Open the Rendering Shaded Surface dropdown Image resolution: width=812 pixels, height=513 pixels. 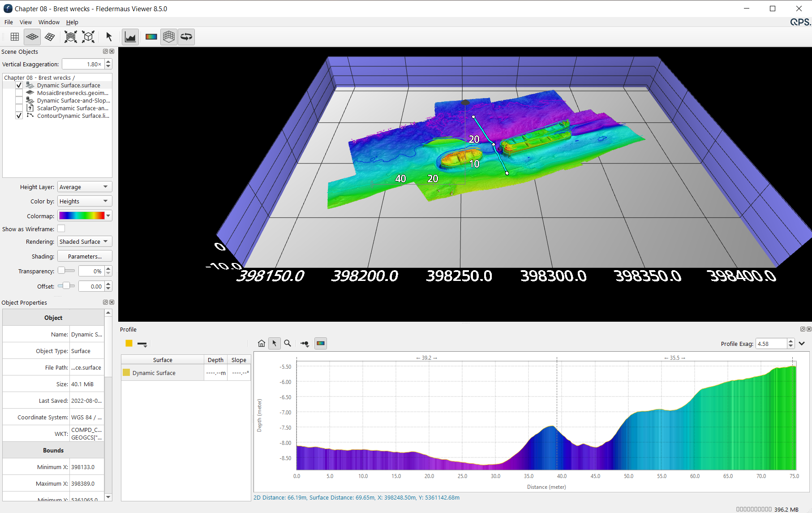pos(84,241)
